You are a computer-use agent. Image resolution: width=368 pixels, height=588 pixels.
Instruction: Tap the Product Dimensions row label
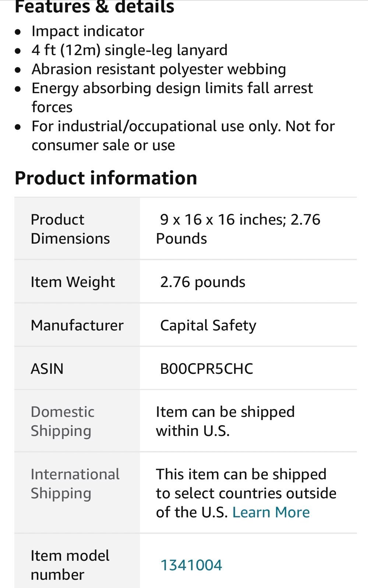point(70,229)
